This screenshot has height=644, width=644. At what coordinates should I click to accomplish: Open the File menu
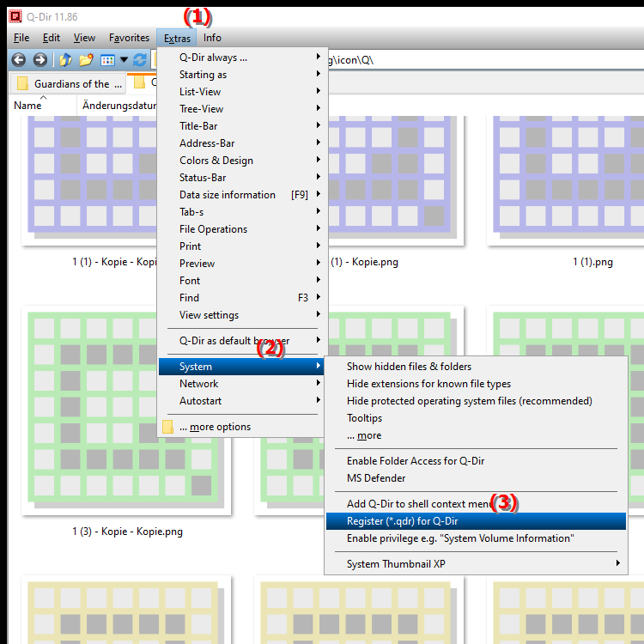tap(21, 38)
